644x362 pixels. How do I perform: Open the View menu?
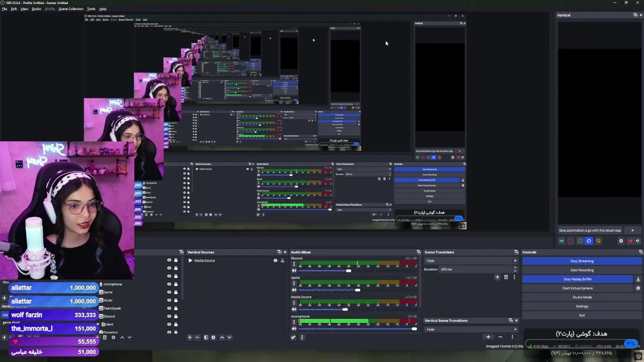coord(24,9)
